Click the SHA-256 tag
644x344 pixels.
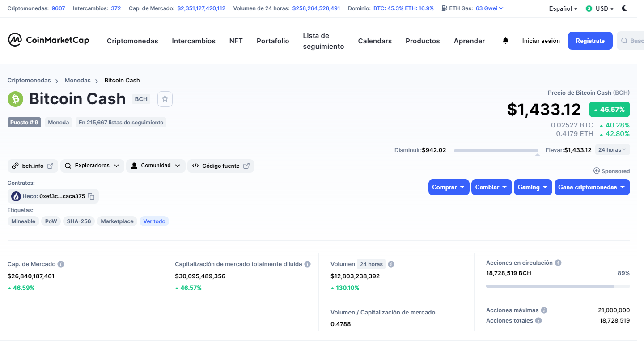pos(79,221)
